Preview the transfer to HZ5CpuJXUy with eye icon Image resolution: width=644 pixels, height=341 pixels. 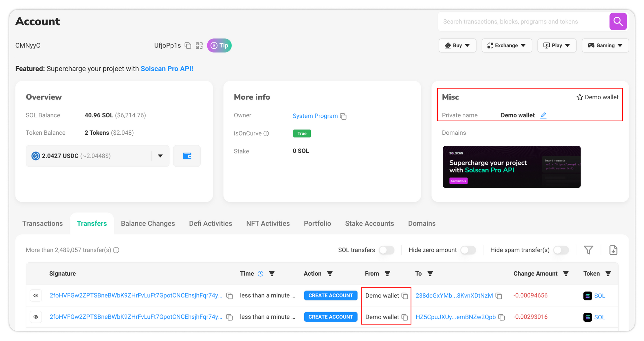point(36,317)
